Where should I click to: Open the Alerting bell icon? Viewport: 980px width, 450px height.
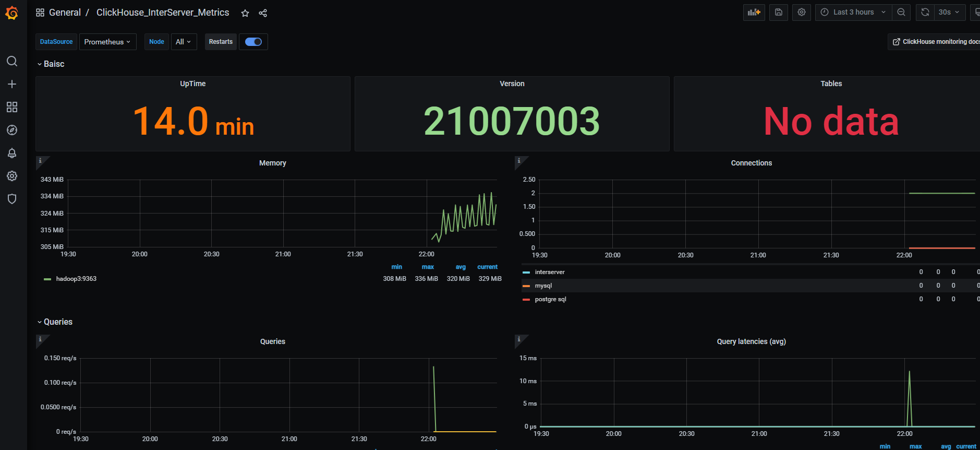tap(12, 153)
